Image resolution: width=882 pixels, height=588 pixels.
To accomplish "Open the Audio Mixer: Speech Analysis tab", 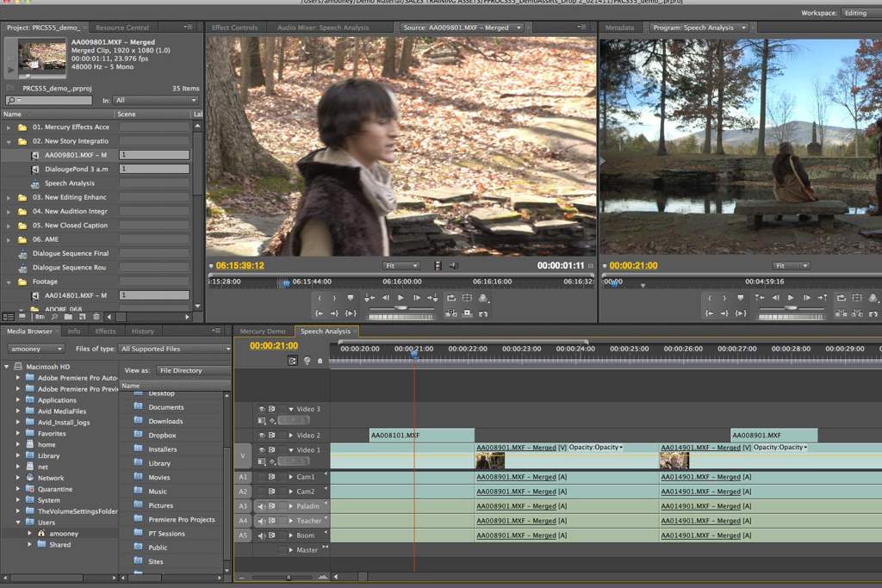I will click(x=323, y=28).
